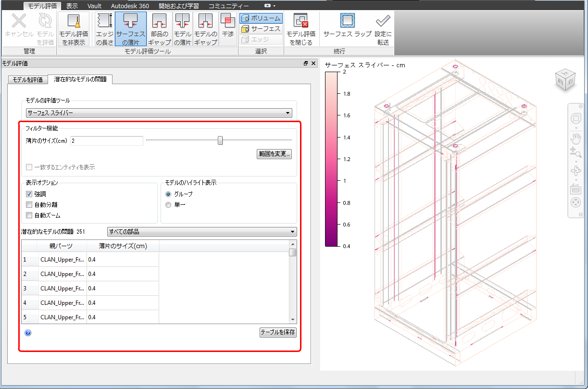This screenshot has height=389, width=588.
Task: Activate the pan hand tool
Action: click(x=575, y=139)
